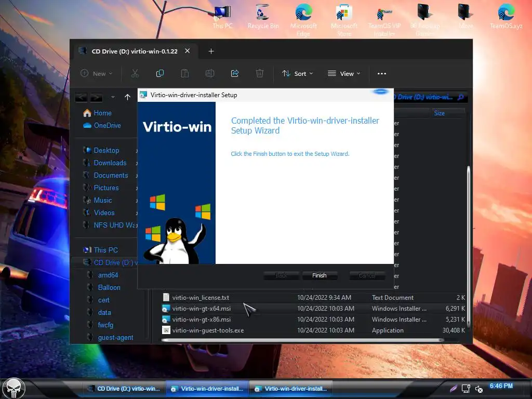Click the horizontal scrollbar under file list

pyautogui.click(x=302, y=340)
